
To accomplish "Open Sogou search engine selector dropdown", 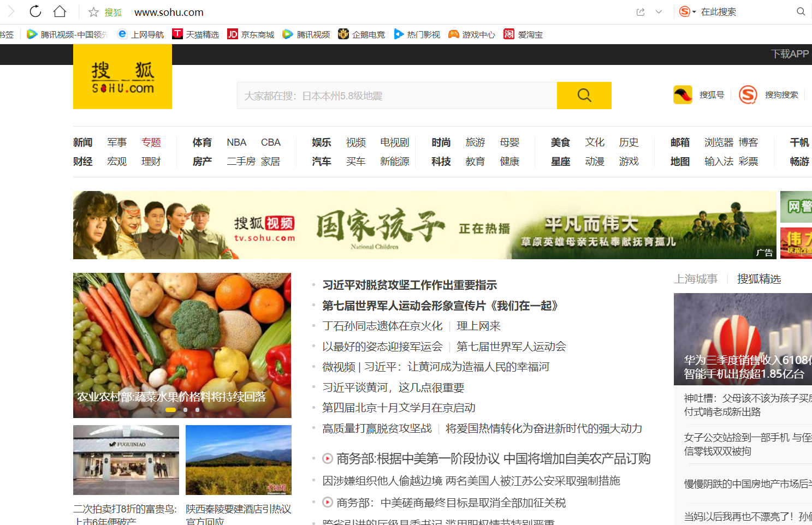I will tap(687, 11).
